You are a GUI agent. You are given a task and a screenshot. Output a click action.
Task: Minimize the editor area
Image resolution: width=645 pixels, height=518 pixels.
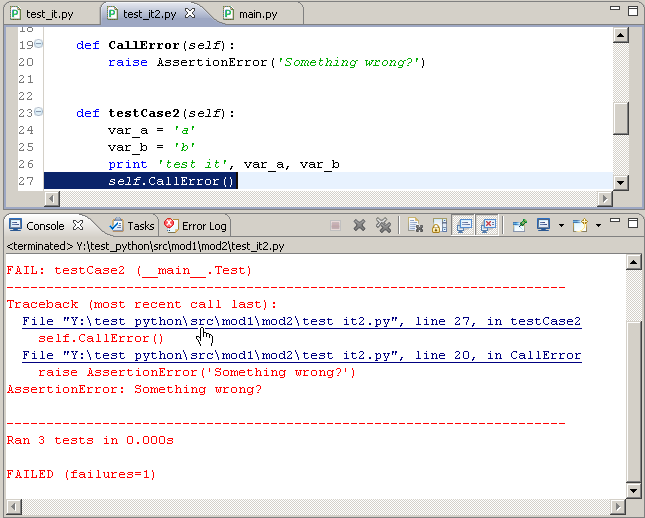pos(615,8)
